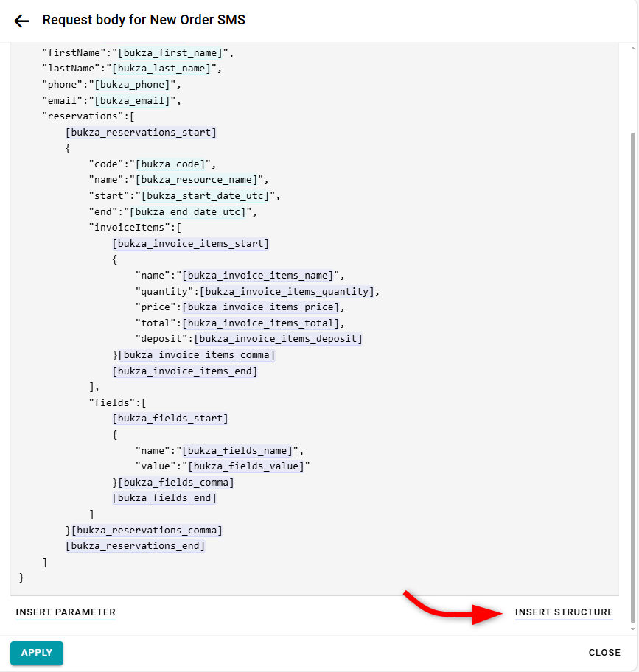Place cursor on [bukza_start_date_utc] token
Image resolution: width=639 pixels, height=672 pixels.
[208, 196]
